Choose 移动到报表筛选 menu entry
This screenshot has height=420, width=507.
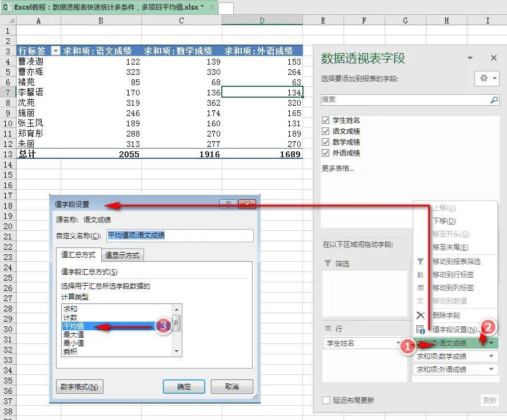457,262
